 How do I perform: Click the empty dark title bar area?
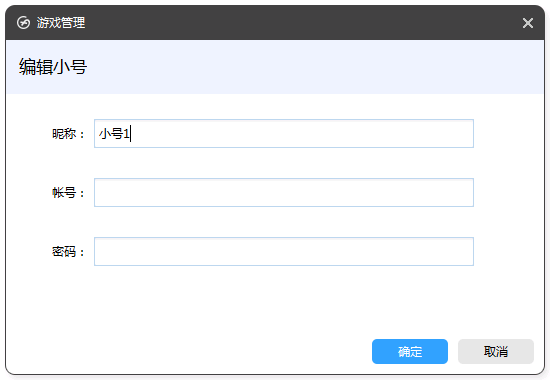(302, 23)
